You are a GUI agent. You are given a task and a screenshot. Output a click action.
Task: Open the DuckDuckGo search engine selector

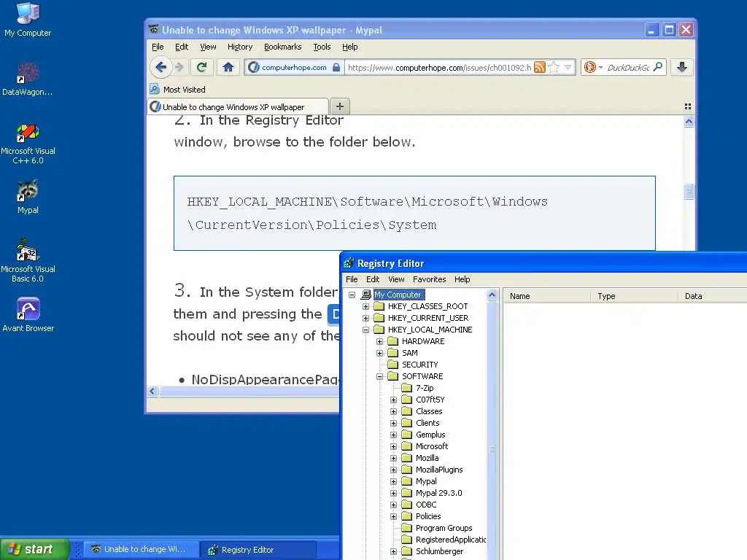tap(593, 67)
